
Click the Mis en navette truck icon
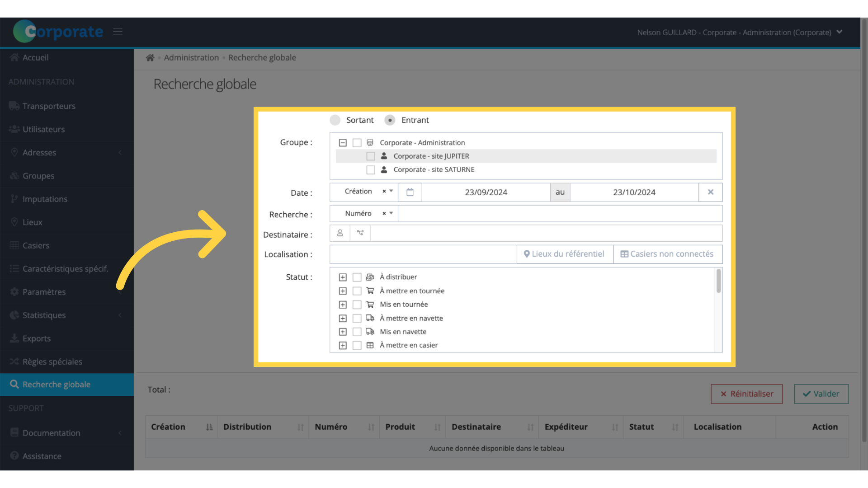pyautogui.click(x=370, y=332)
